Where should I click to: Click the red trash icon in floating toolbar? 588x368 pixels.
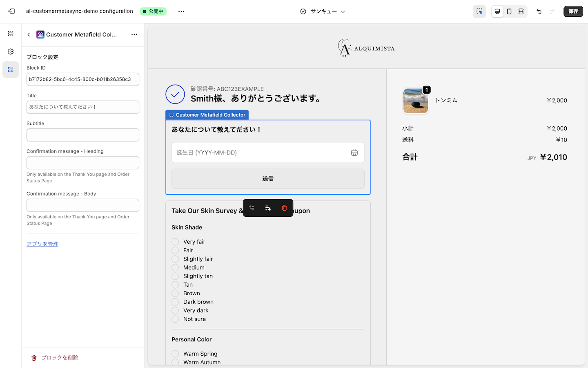click(284, 208)
